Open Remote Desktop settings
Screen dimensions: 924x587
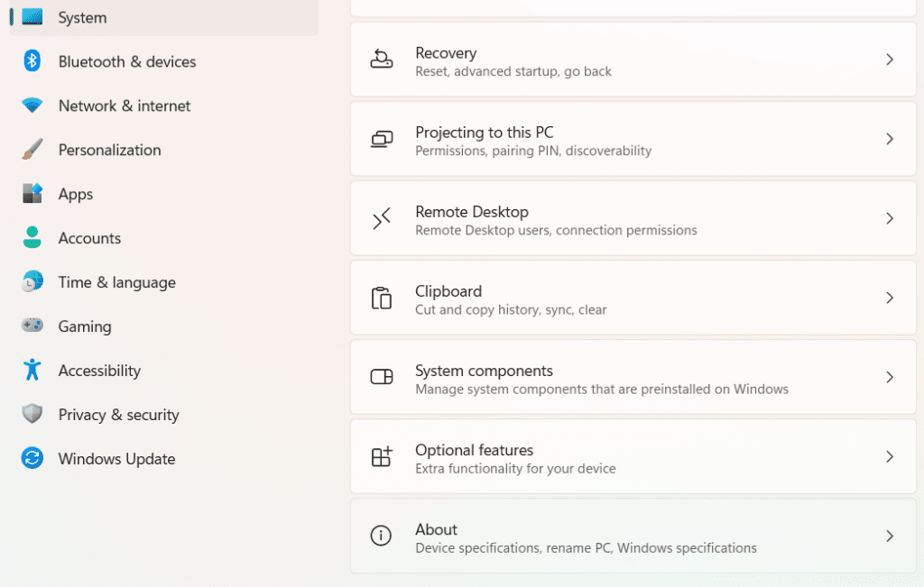[x=632, y=218]
